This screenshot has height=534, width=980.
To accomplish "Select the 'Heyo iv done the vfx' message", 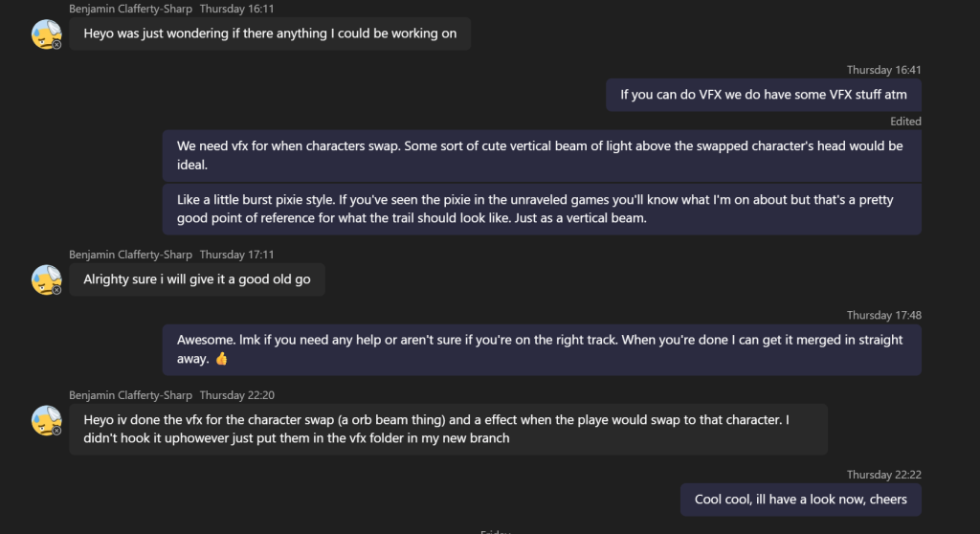I will (x=448, y=429).
